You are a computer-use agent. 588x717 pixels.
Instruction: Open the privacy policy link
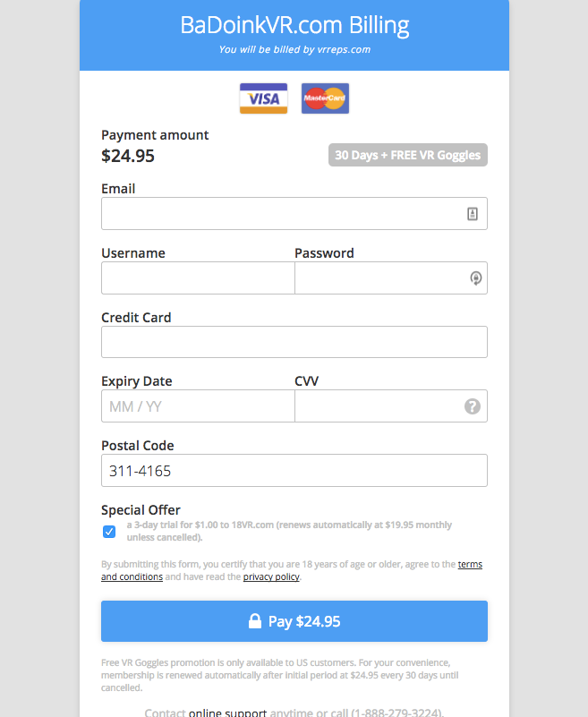point(271,576)
